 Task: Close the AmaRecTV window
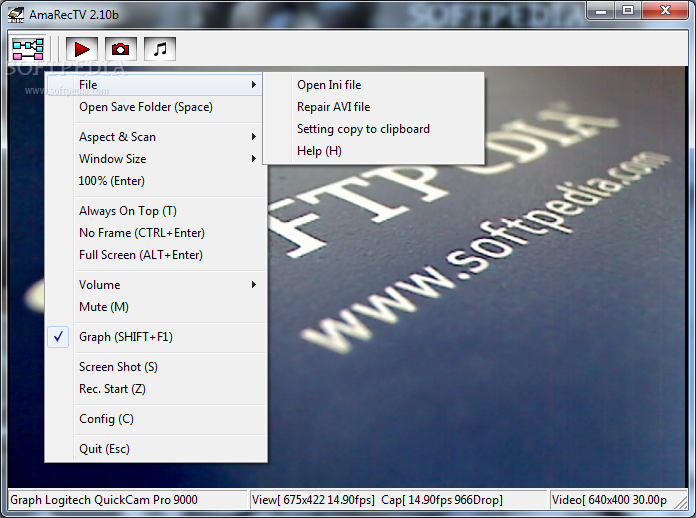(x=664, y=11)
